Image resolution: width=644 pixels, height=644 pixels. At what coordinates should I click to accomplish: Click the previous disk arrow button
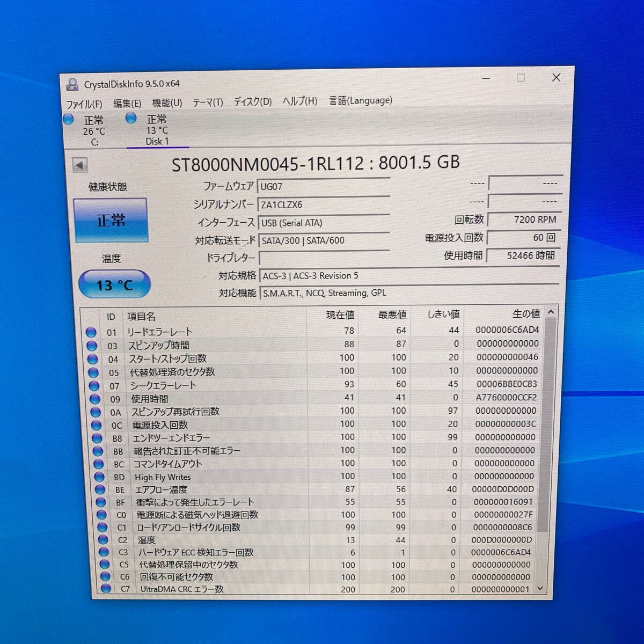pos(80,166)
